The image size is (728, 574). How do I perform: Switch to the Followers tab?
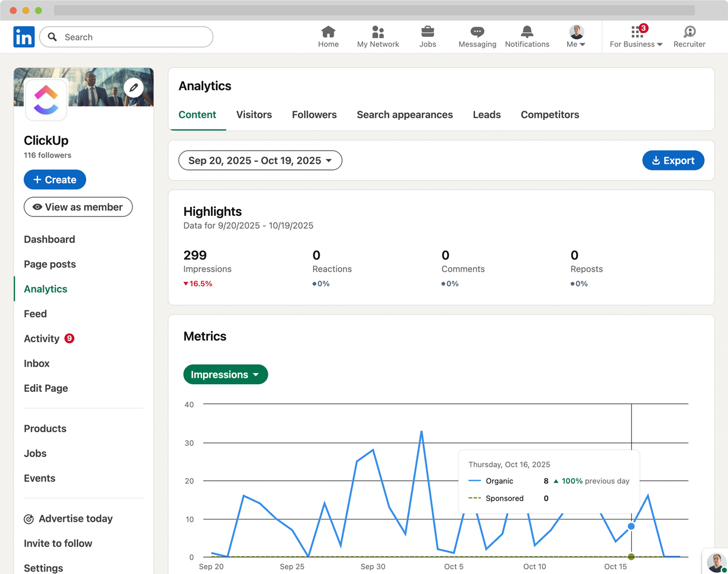(314, 115)
